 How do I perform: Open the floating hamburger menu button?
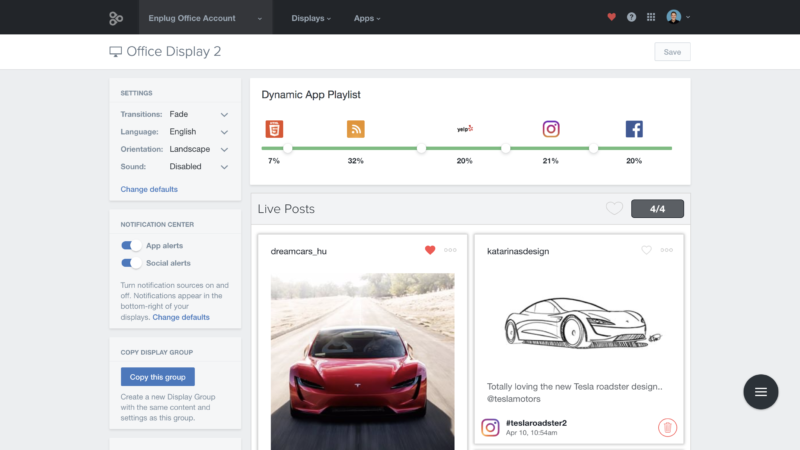pos(761,392)
